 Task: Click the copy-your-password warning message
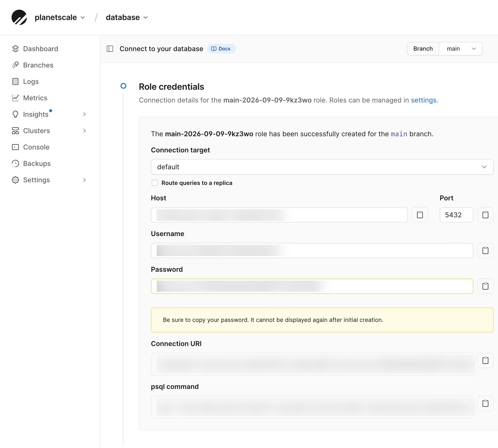(x=322, y=320)
